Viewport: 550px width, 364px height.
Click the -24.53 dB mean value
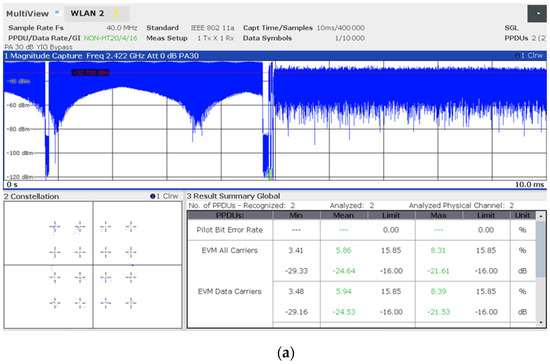click(x=344, y=312)
